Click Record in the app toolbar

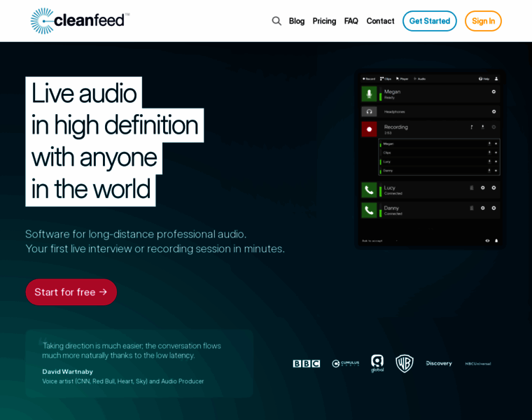pyautogui.click(x=369, y=78)
